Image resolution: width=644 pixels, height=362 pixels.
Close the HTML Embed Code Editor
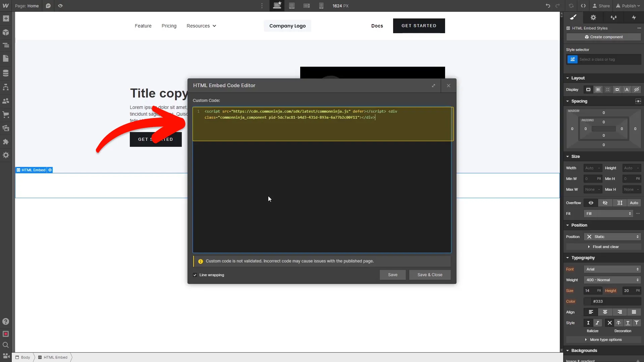448,85
